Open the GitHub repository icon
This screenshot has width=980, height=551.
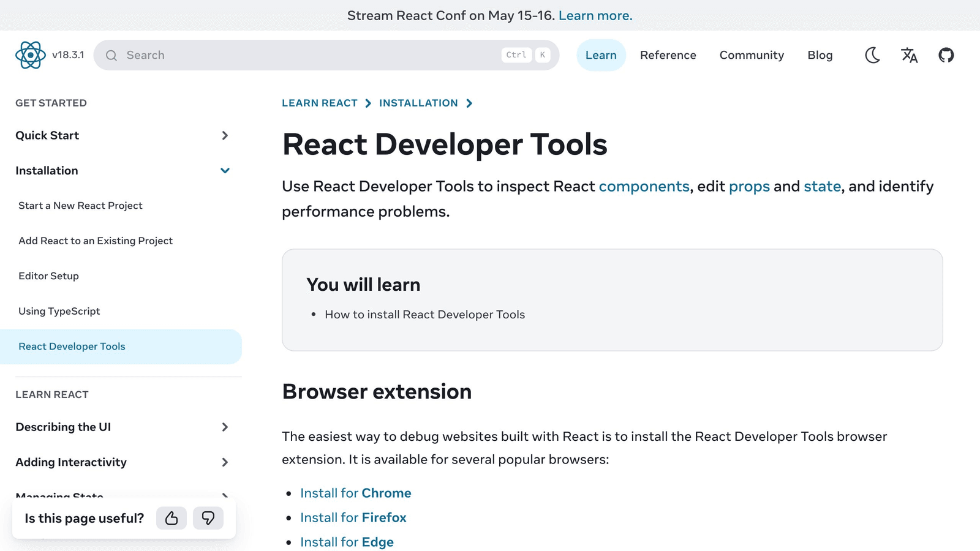pos(946,55)
